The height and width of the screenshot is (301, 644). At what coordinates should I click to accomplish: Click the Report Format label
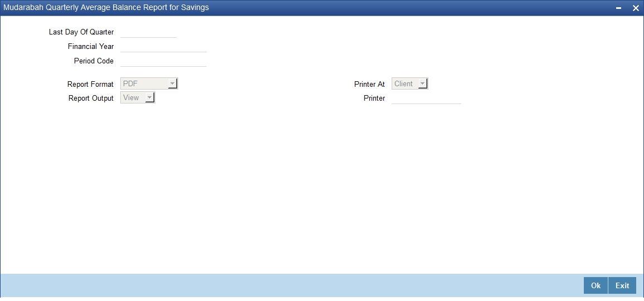click(90, 84)
